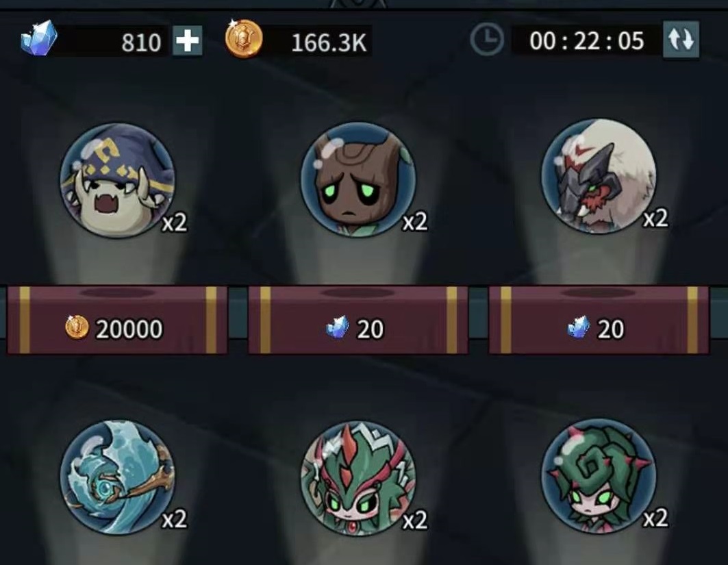Tap the plus button to add gems

(x=188, y=41)
